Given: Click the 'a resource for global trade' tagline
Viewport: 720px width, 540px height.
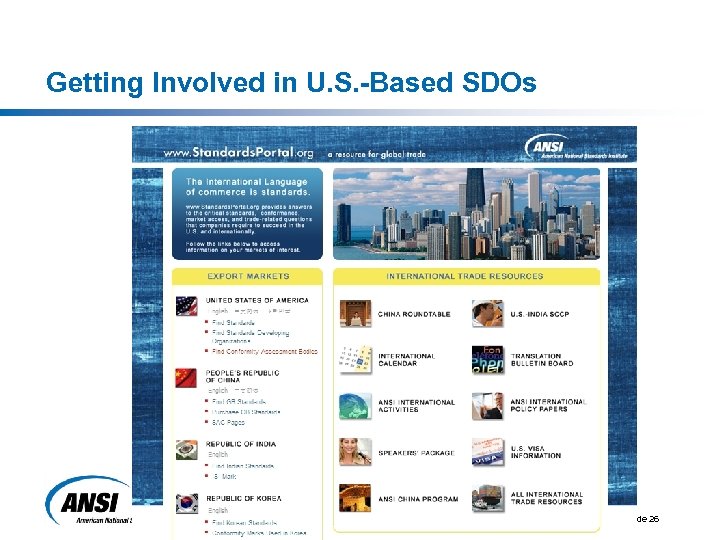Looking at the screenshot, I should click(377, 154).
